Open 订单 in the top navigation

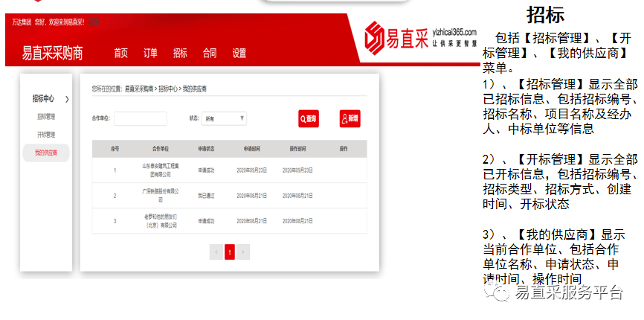click(150, 53)
